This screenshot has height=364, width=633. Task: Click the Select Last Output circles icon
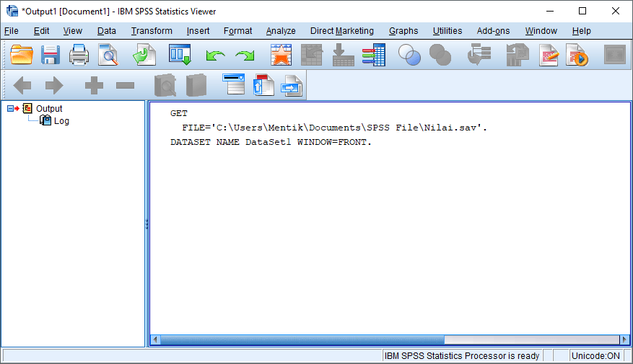(409, 55)
